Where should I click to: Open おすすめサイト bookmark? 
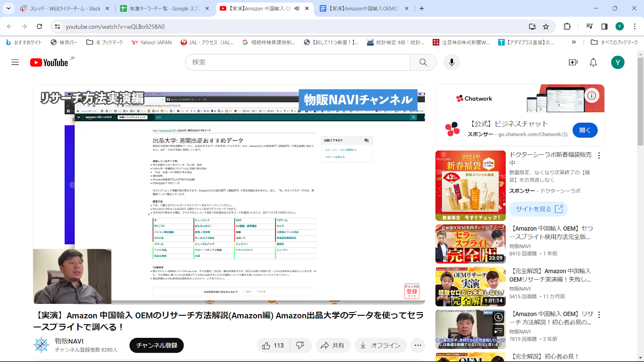[24, 42]
